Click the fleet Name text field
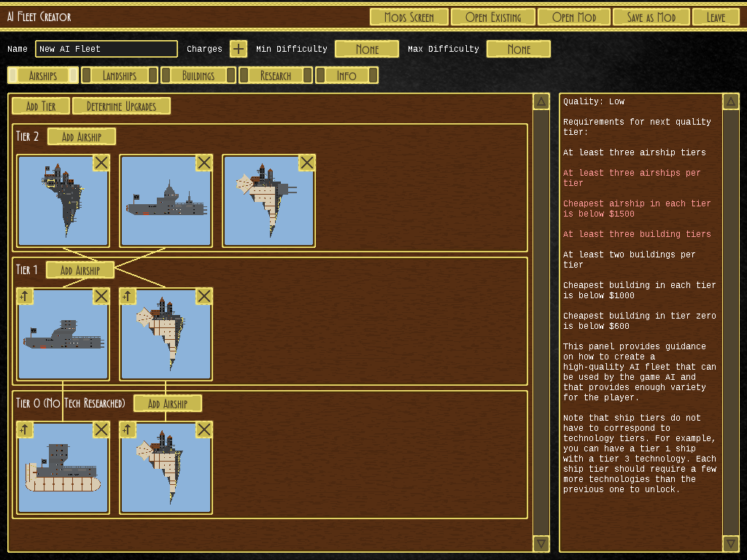The height and width of the screenshot is (560, 747). click(x=107, y=49)
